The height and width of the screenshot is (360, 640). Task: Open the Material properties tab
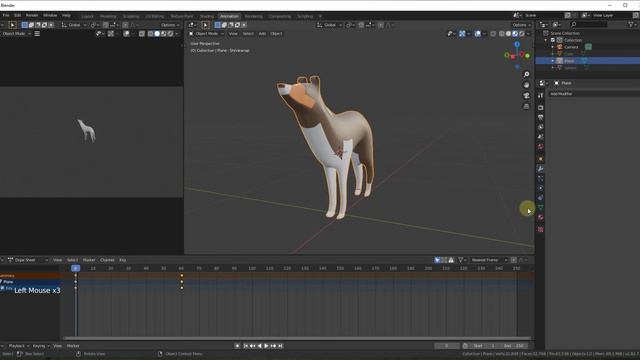540,218
